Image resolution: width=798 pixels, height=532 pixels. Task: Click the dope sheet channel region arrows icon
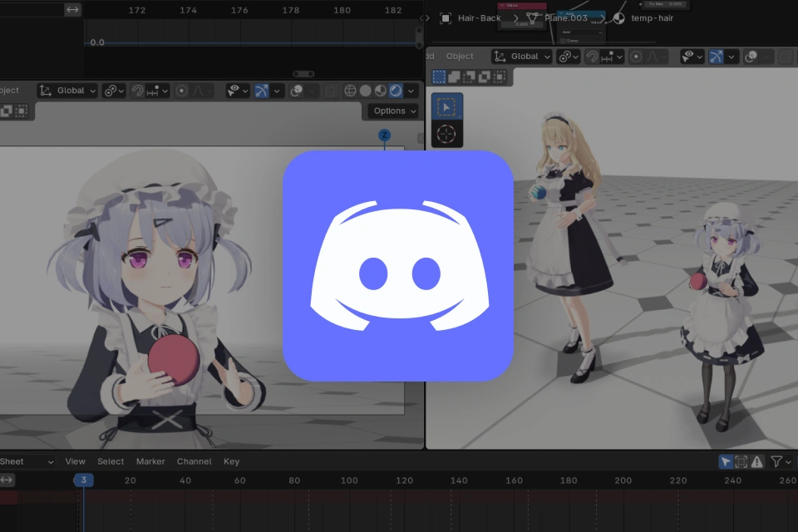7,480
